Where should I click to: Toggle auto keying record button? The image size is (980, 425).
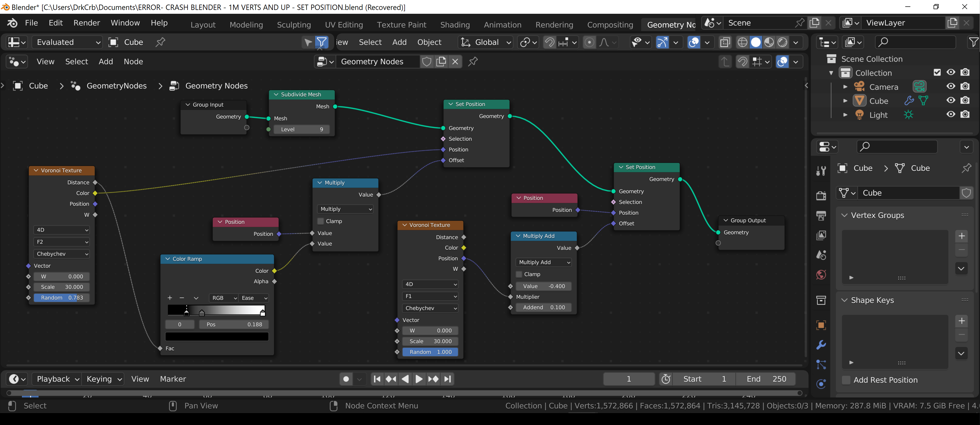pyautogui.click(x=346, y=379)
